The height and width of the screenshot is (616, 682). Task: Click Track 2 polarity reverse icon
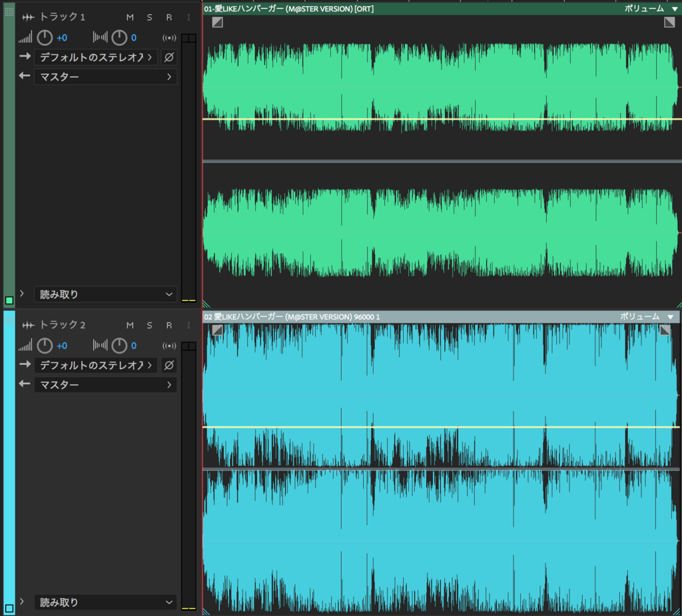click(x=169, y=365)
